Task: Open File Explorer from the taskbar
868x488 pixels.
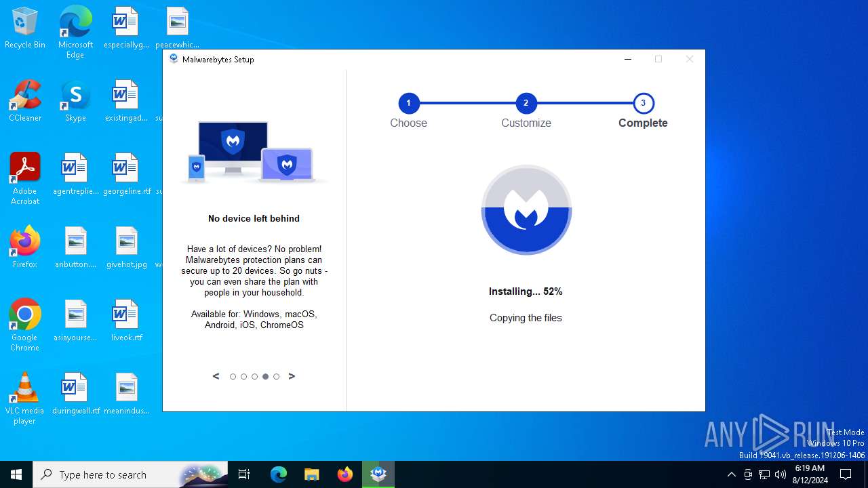Action: pyautogui.click(x=311, y=474)
